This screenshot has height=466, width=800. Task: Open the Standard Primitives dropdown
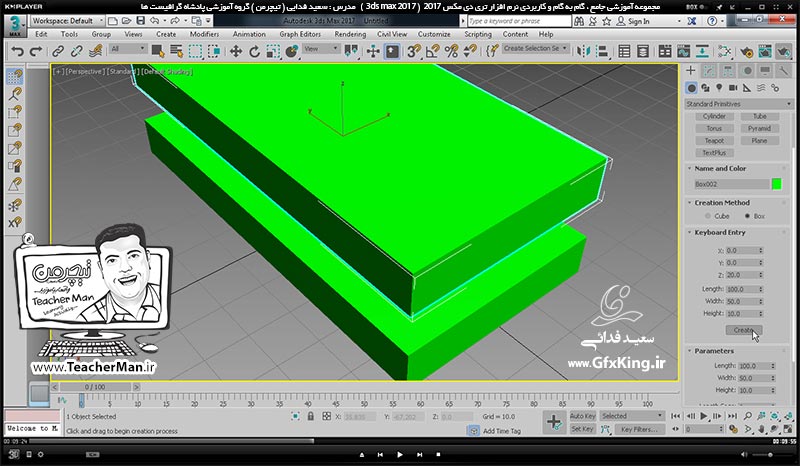738,104
